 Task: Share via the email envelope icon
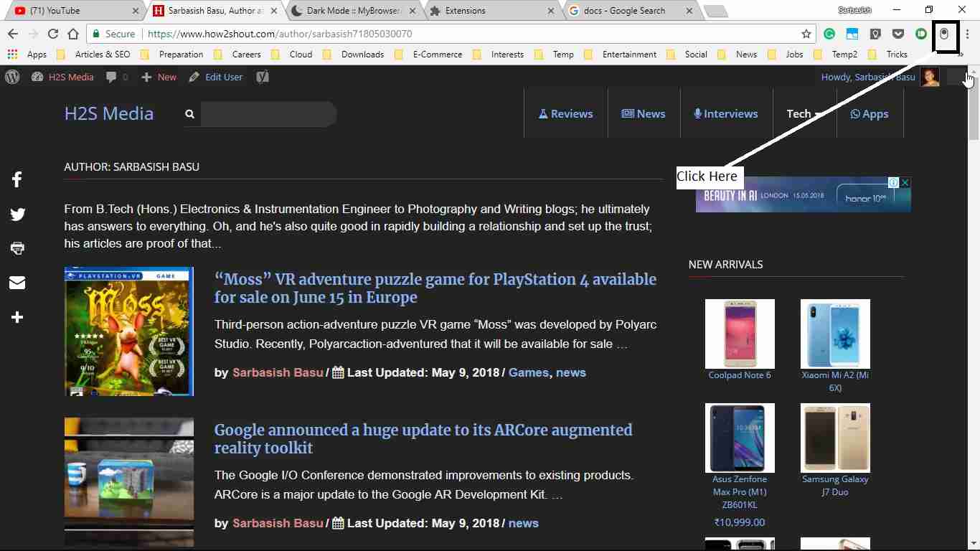pos(17,283)
